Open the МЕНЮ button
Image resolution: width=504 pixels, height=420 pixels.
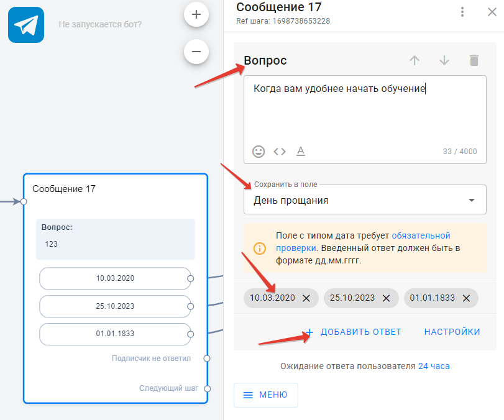coord(265,395)
